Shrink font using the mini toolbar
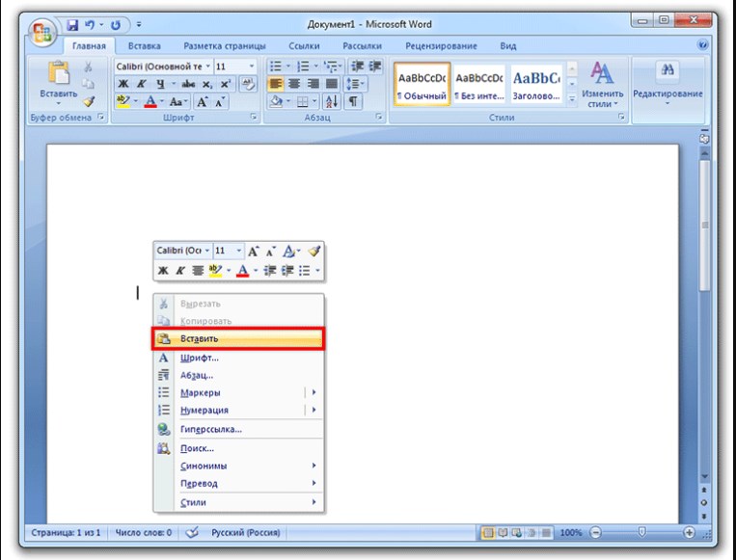 coord(270,251)
